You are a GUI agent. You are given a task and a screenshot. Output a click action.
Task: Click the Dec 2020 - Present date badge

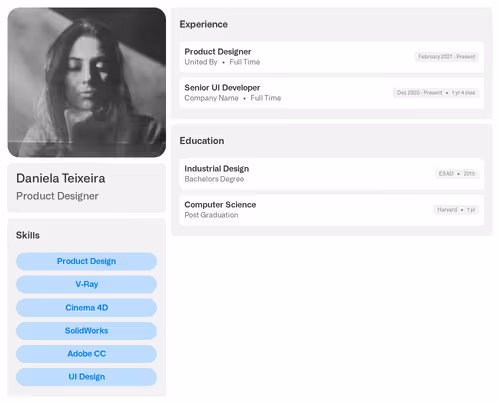(436, 93)
